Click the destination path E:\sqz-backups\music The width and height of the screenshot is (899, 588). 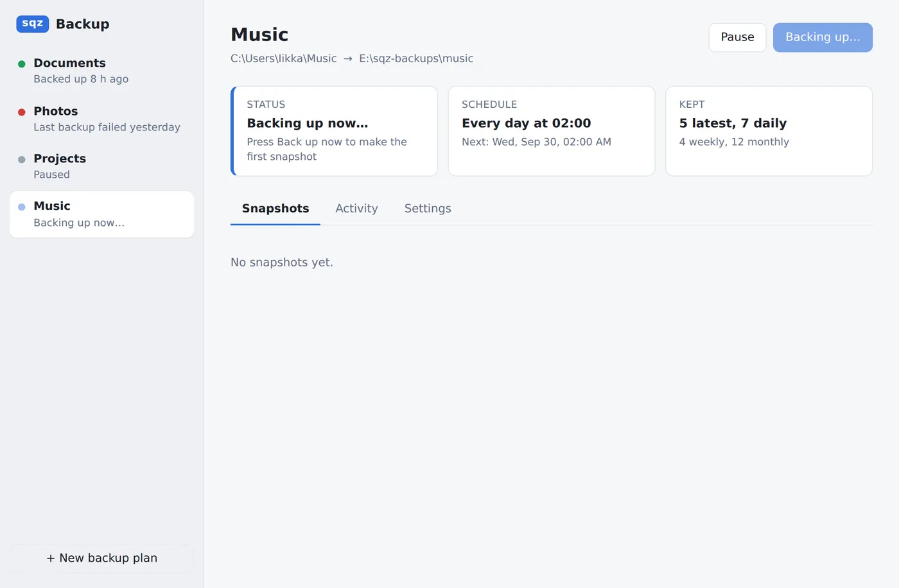coord(416,58)
